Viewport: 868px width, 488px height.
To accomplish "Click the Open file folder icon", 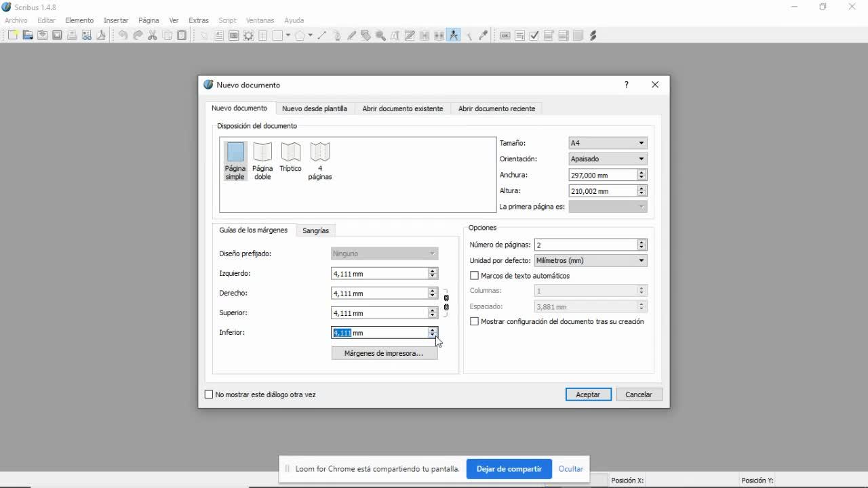I will pos(28,35).
